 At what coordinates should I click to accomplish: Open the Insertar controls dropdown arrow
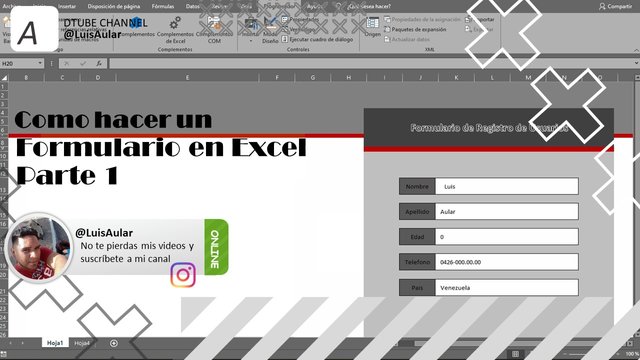coord(251,41)
